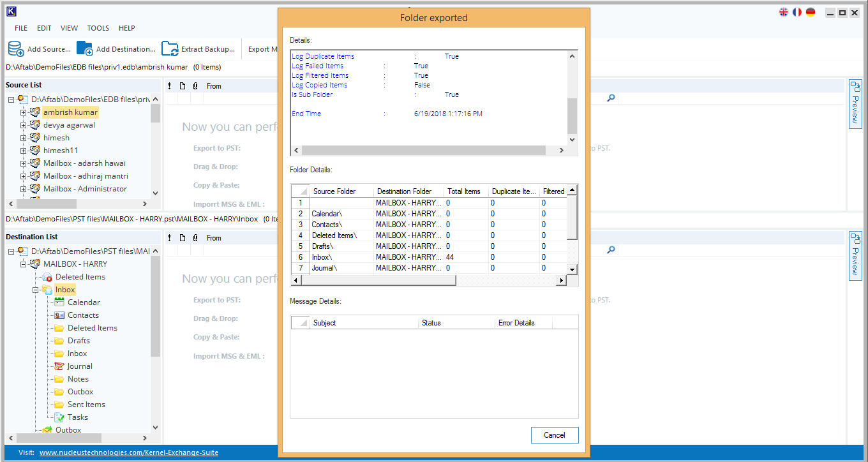Open the nucleustechnologies.com Kernel-Exchange-Suite link
This screenshot has width=868, height=462.
tap(128, 452)
